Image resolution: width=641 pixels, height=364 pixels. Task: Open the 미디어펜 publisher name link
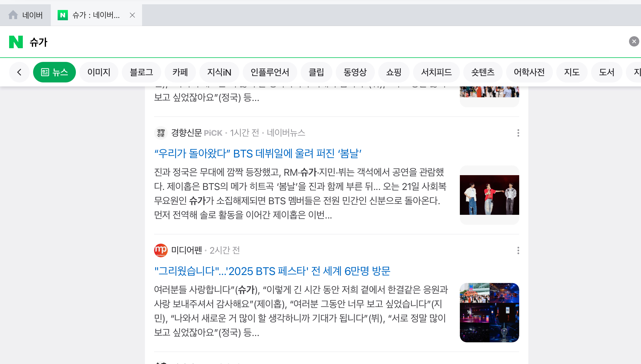[187, 250]
